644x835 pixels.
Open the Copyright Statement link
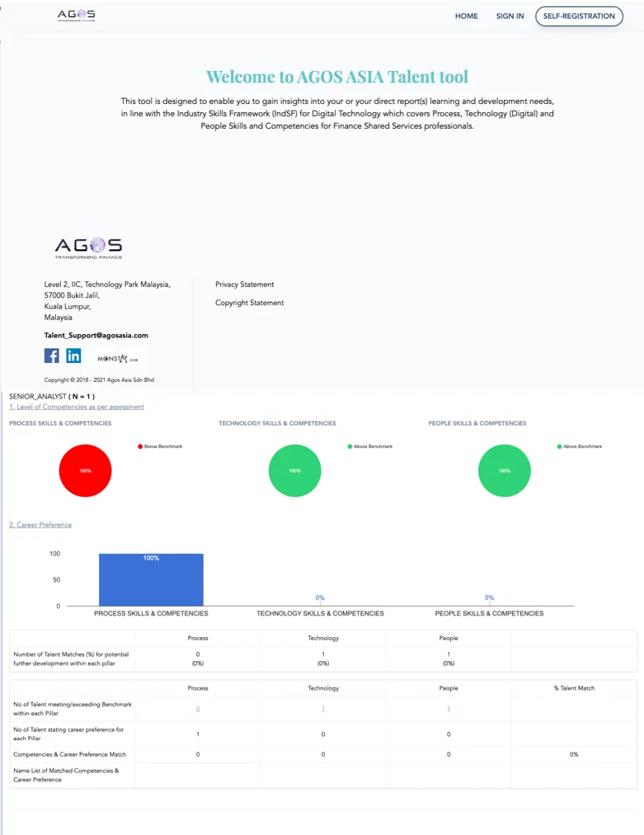tap(250, 303)
